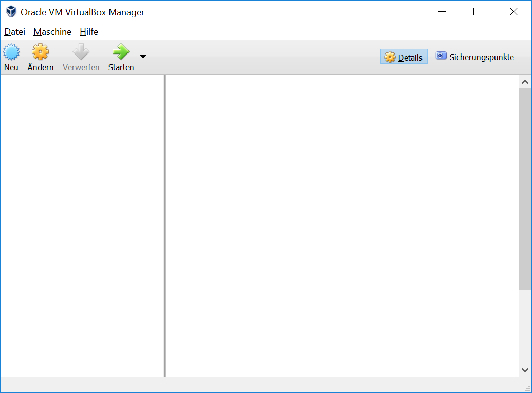This screenshot has height=393, width=532.
Task: Switch to the Details view
Action: pyautogui.click(x=403, y=57)
